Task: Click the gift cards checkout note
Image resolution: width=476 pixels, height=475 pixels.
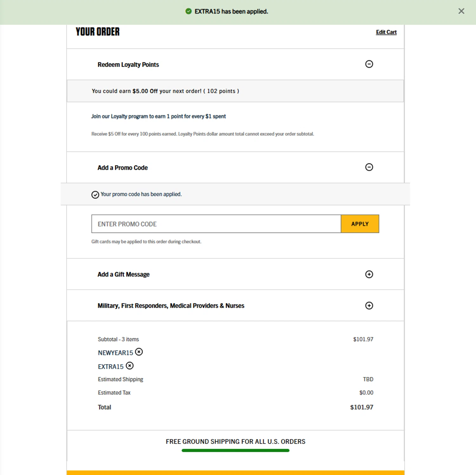Action: pyautogui.click(x=146, y=242)
